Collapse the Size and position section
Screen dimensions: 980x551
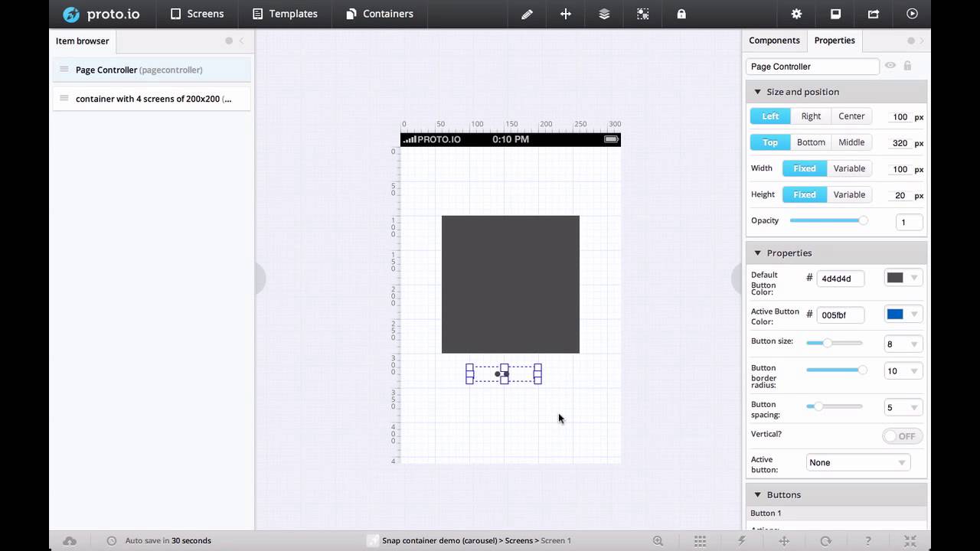click(758, 92)
